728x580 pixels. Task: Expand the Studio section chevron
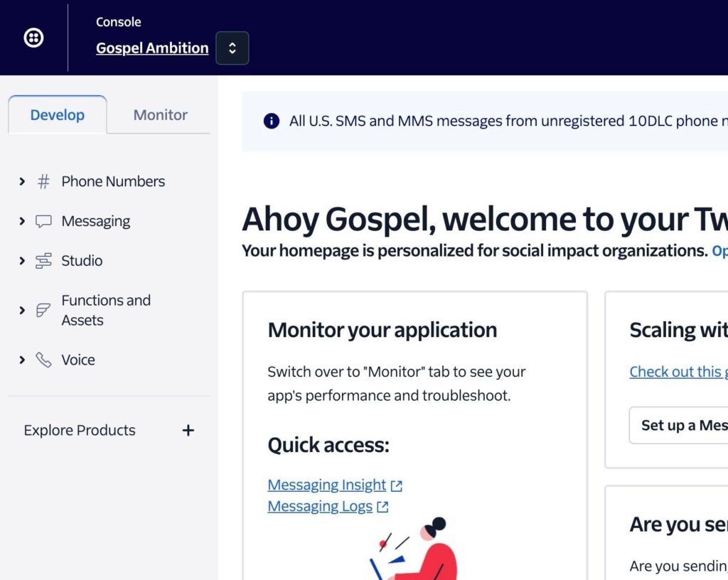coord(22,261)
